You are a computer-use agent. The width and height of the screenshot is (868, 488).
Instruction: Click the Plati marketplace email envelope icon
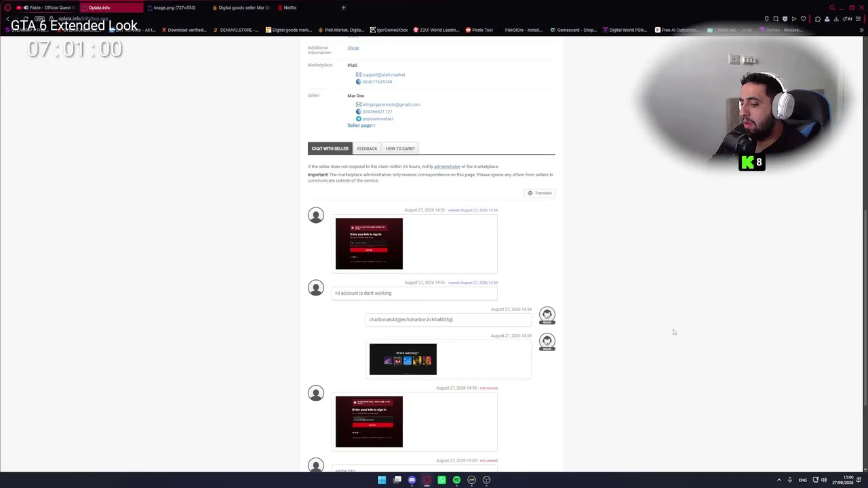click(359, 75)
